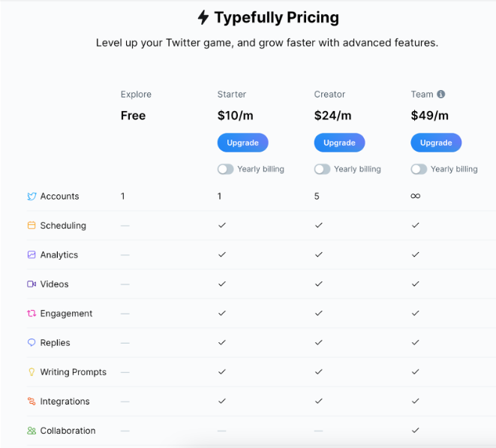Enable Yearly billing for Starter plan
This screenshot has height=448, width=496.
click(225, 169)
